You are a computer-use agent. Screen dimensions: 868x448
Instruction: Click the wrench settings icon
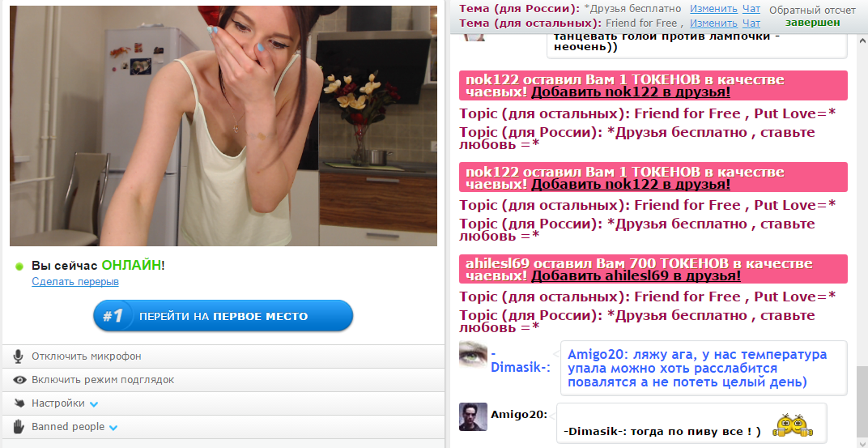coord(19,403)
